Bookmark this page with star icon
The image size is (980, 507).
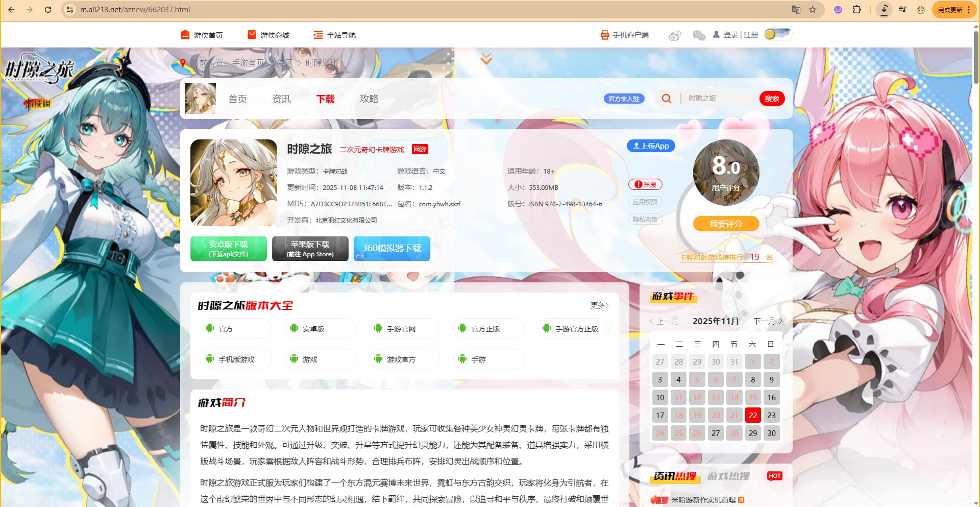[812, 10]
